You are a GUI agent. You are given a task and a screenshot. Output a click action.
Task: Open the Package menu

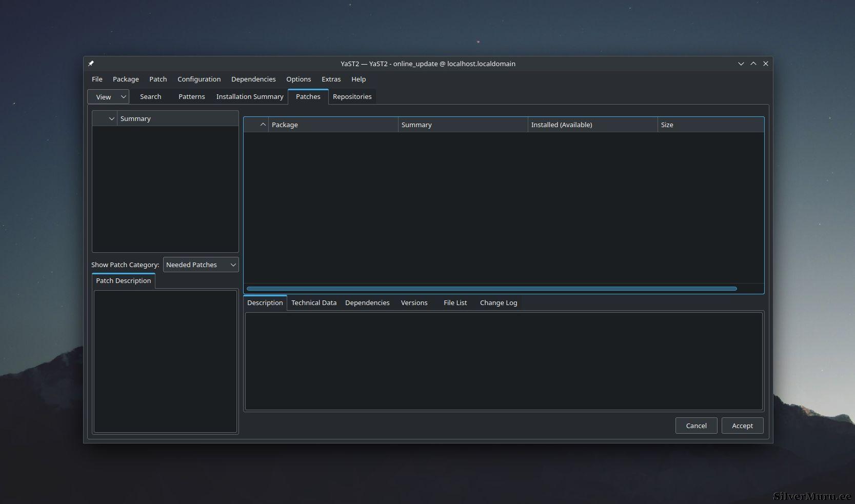coord(126,79)
